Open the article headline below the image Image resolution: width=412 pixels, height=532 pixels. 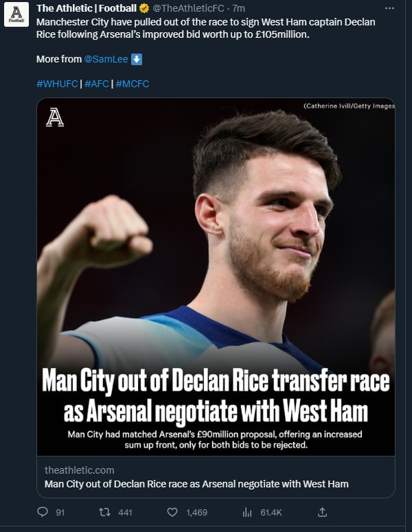(x=196, y=484)
